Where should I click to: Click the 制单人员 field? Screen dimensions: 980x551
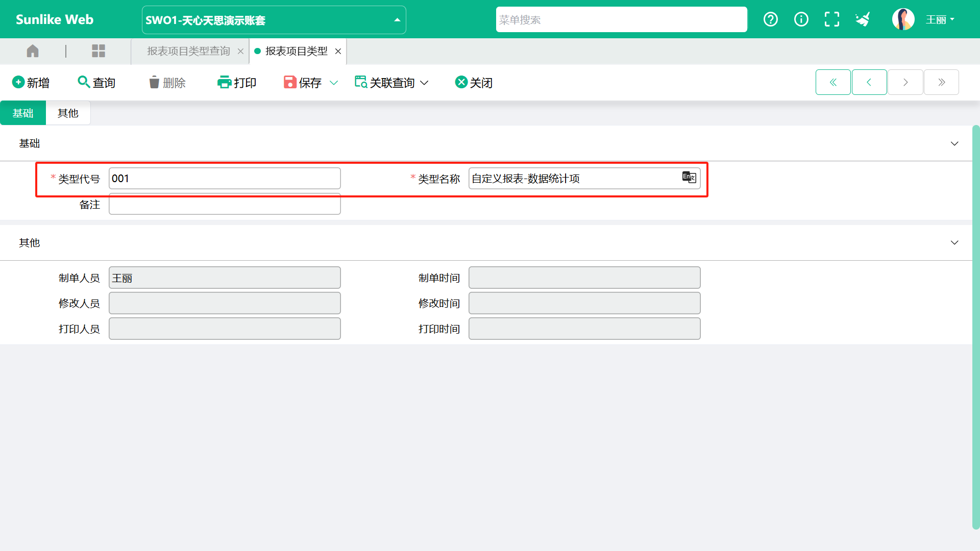coord(225,278)
